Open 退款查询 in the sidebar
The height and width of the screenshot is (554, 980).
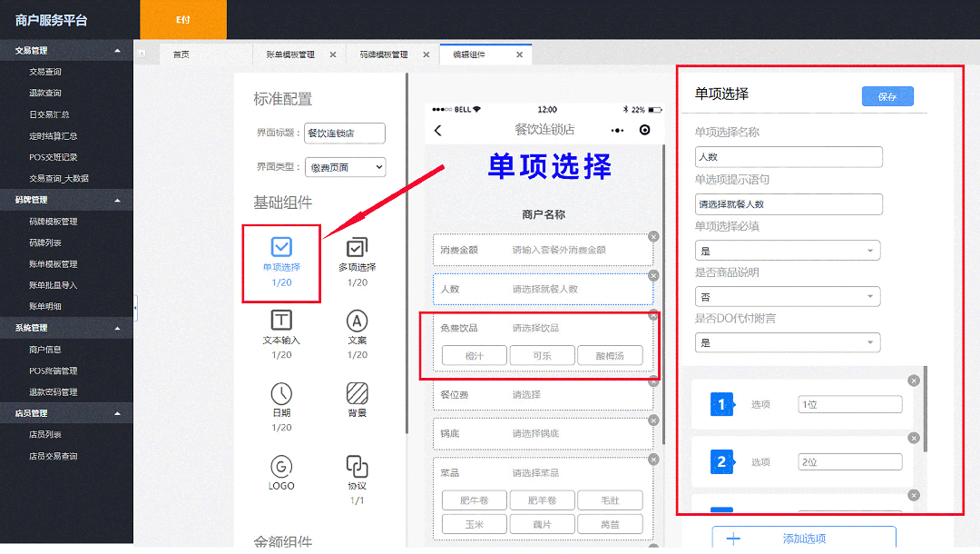(x=45, y=94)
